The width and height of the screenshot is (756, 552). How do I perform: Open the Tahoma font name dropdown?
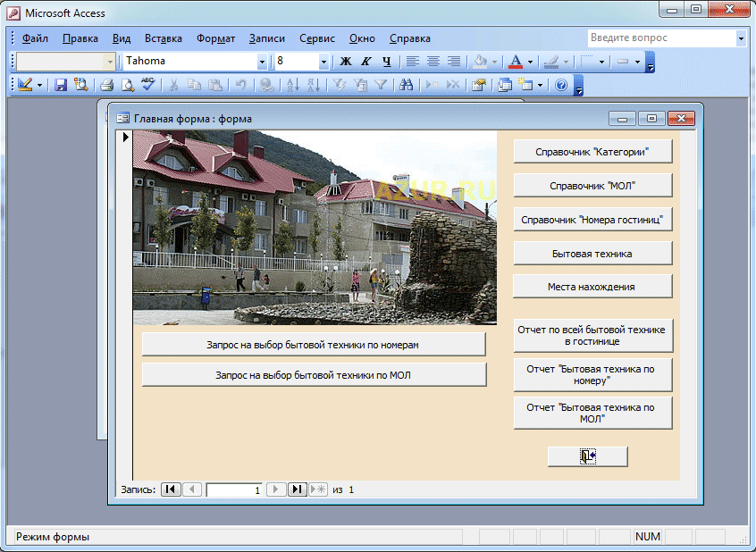[x=262, y=62]
